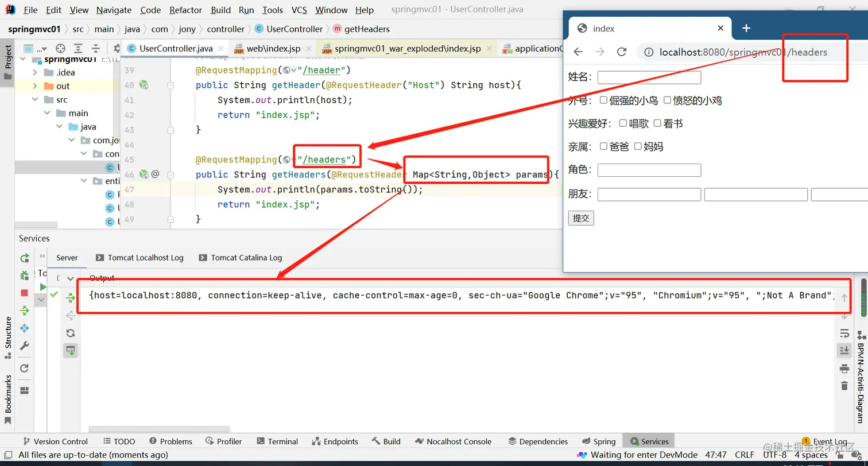Clear console with the trash icon
This screenshot has width=868, height=466.
(844, 386)
